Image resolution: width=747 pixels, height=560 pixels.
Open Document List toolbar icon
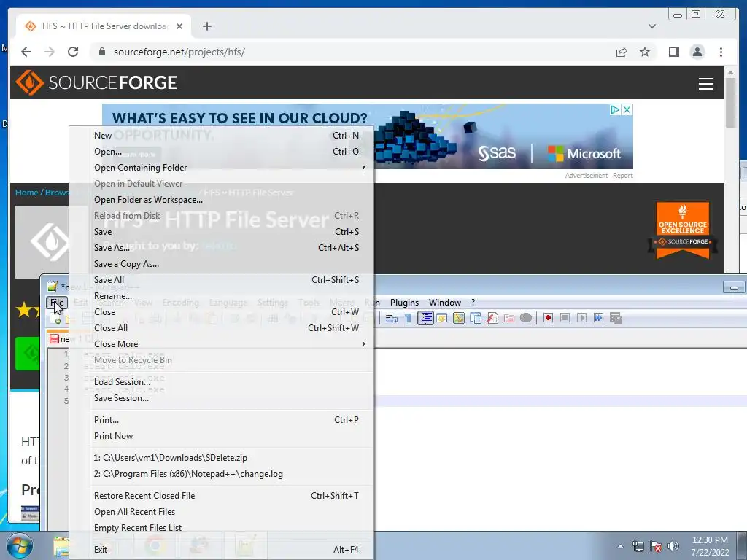(x=476, y=318)
